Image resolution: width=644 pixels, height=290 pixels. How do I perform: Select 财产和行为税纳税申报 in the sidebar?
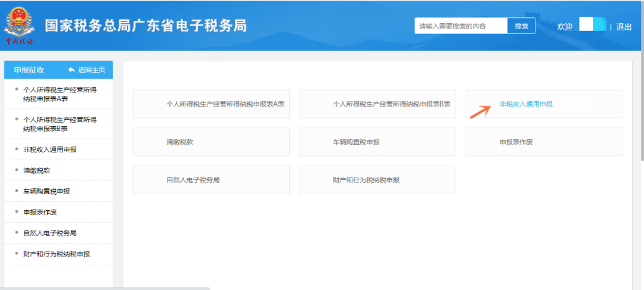[x=57, y=254]
